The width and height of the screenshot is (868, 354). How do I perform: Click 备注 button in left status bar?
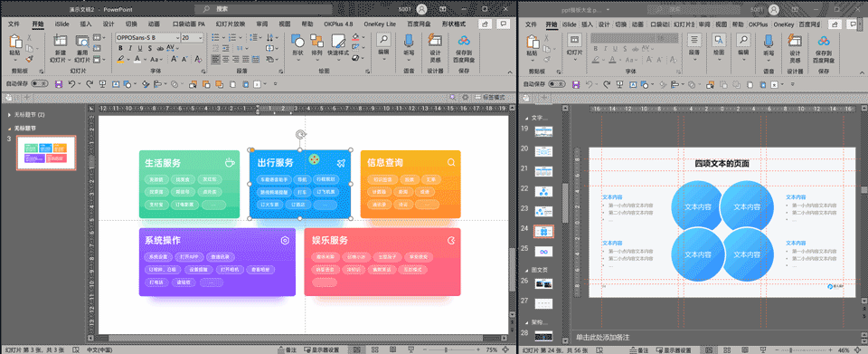[x=288, y=349]
